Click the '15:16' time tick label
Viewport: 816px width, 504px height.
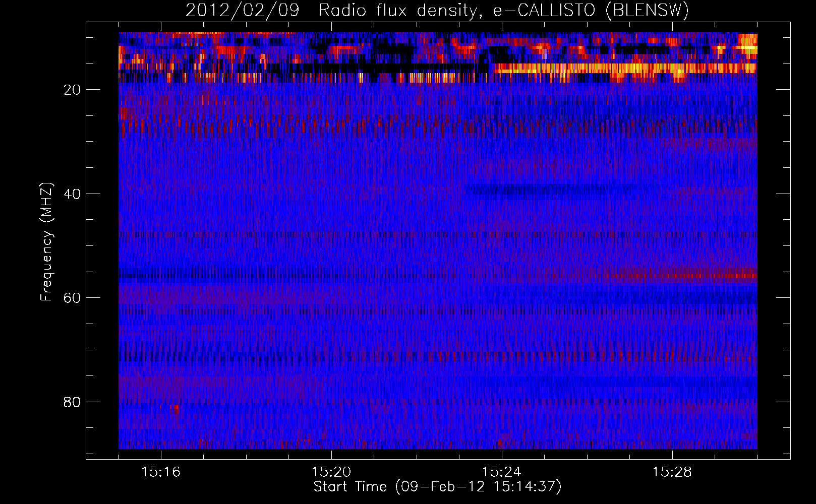161,472
